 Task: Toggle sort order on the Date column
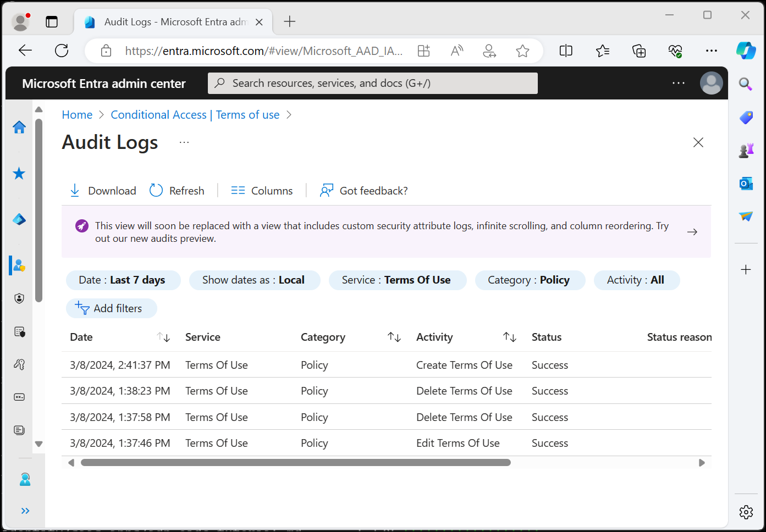[164, 337]
